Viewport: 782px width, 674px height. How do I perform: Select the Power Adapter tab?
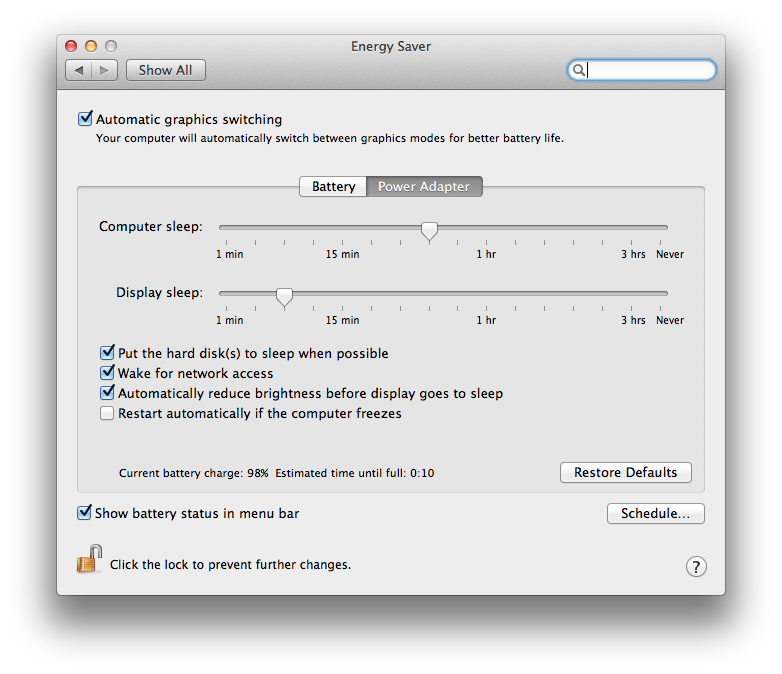[x=424, y=187]
